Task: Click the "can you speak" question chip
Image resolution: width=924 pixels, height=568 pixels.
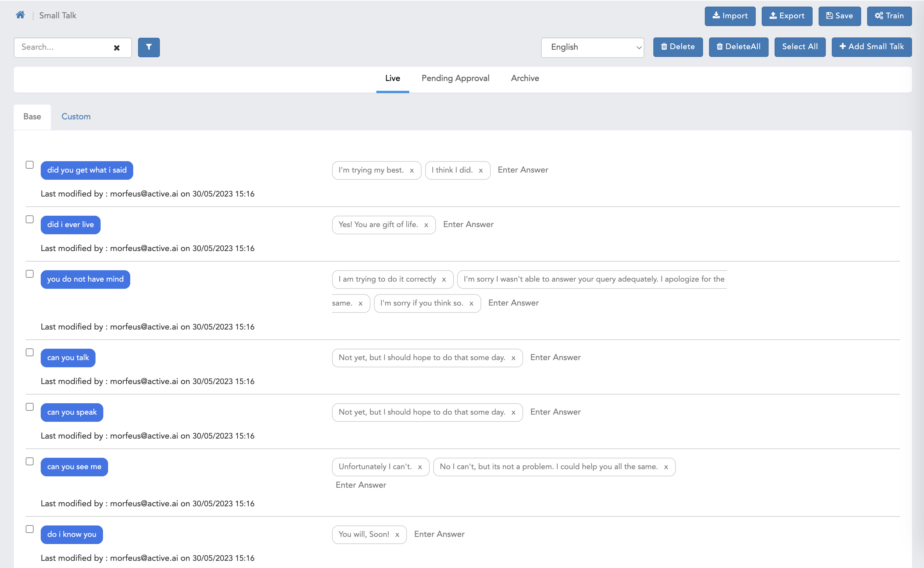Action: [72, 413]
